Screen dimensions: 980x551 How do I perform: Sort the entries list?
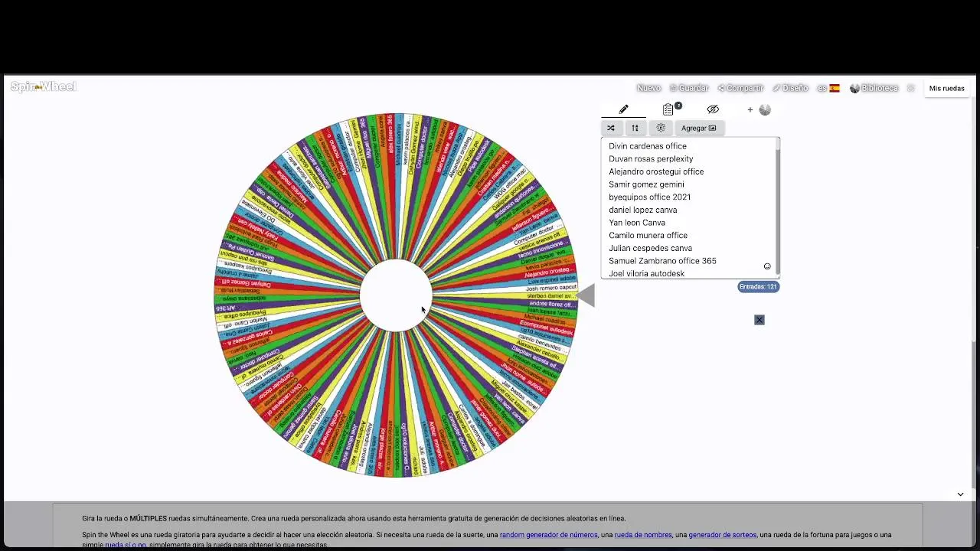[635, 128]
